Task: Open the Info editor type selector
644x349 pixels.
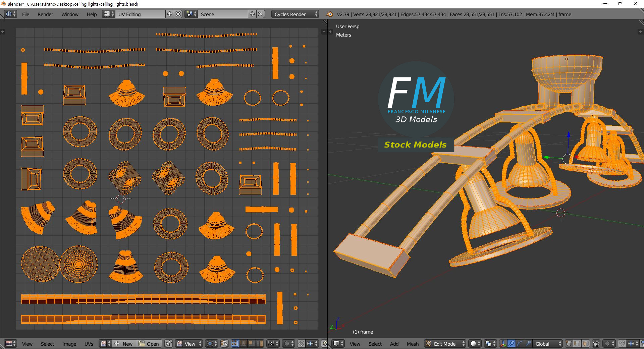Action: tap(10, 14)
